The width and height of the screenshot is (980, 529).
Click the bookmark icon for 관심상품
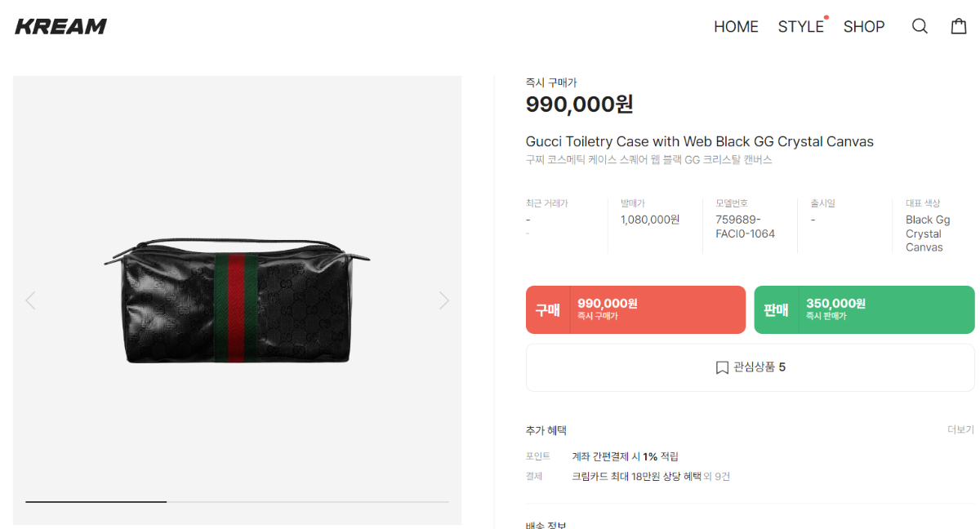tap(722, 367)
